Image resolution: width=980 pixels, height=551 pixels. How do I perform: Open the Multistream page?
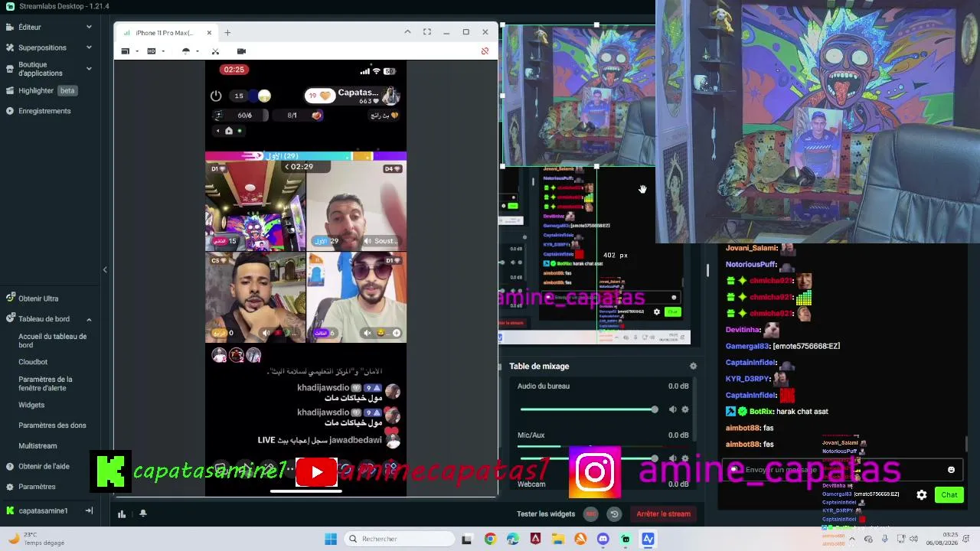38,446
